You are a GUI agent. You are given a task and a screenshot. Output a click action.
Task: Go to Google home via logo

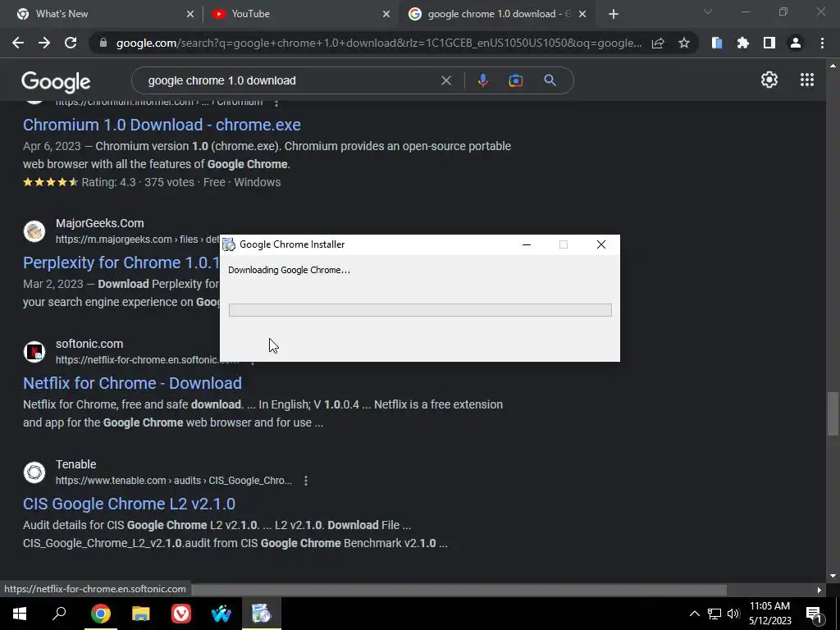pyautogui.click(x=56, y=81)
